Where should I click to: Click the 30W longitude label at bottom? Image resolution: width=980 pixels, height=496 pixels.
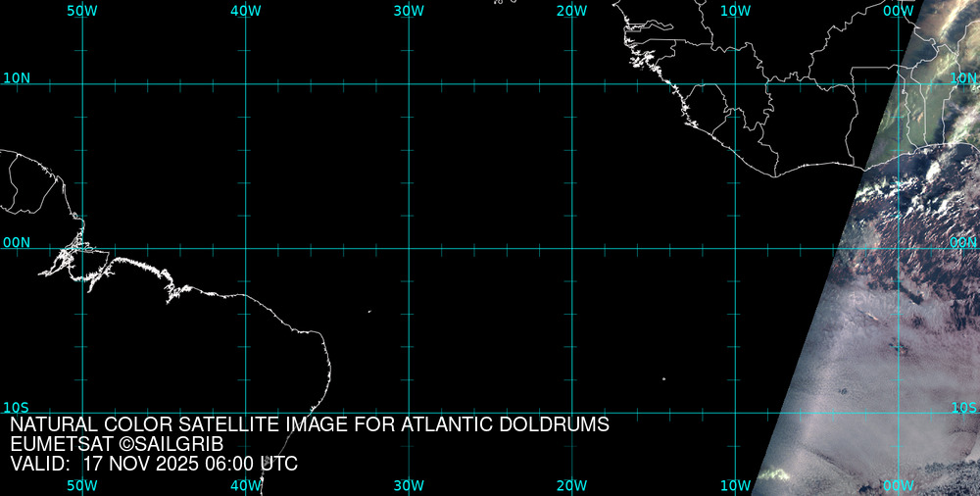click(409, 485)
